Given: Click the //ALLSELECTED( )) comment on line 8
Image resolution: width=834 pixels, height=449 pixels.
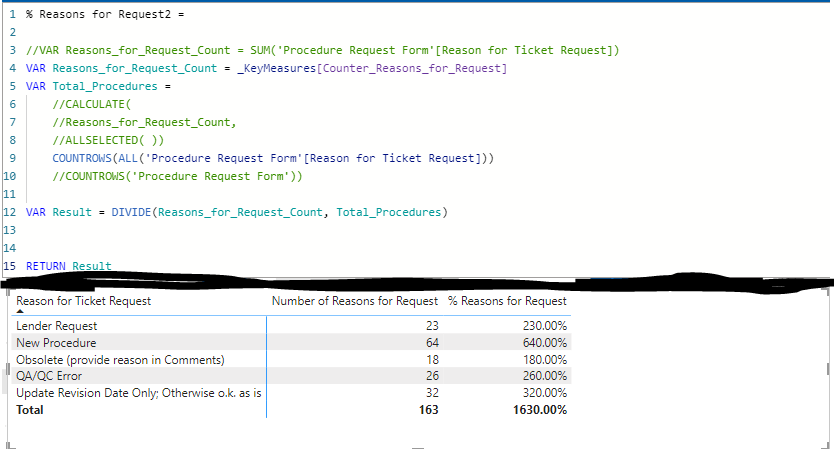Looking at the screenshot, I should 108,140.
